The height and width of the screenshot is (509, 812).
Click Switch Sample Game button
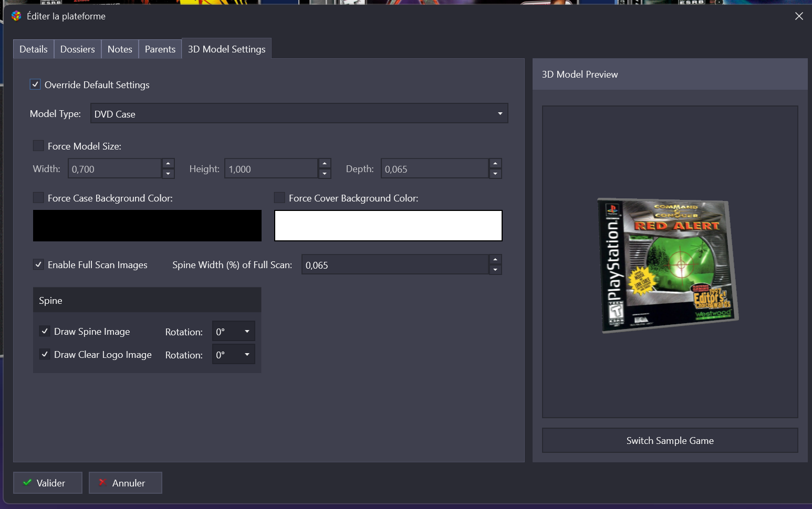tap(670, 441)
